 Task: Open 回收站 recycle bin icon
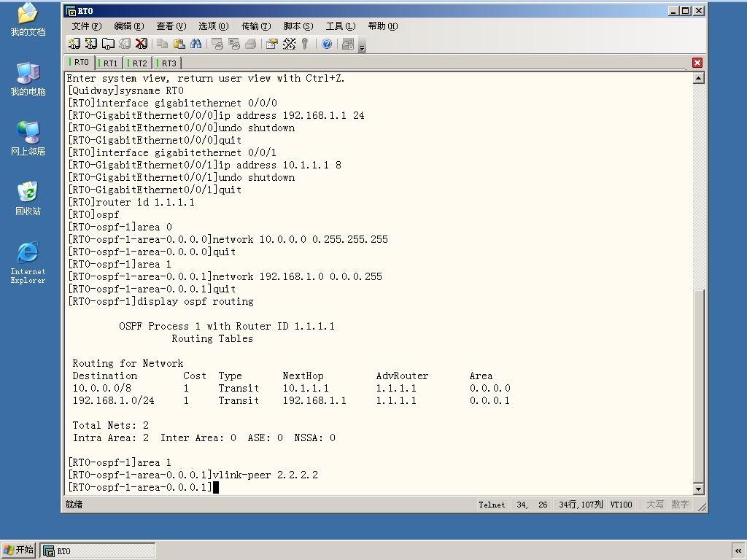click(28, 198)
